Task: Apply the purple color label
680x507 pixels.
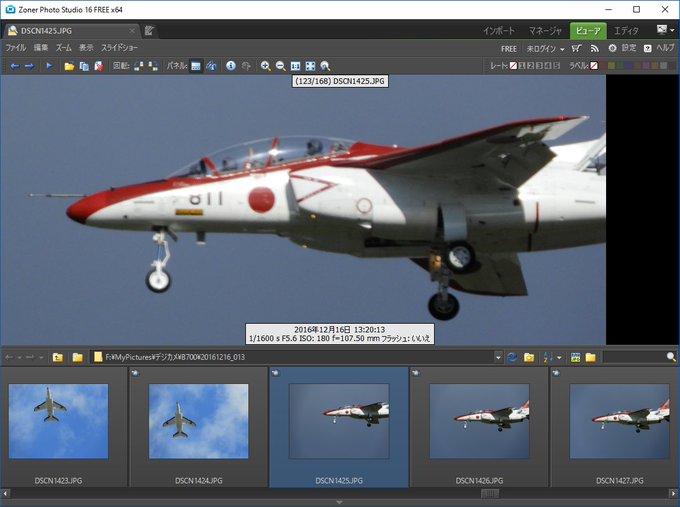Action: pos(646,65)
